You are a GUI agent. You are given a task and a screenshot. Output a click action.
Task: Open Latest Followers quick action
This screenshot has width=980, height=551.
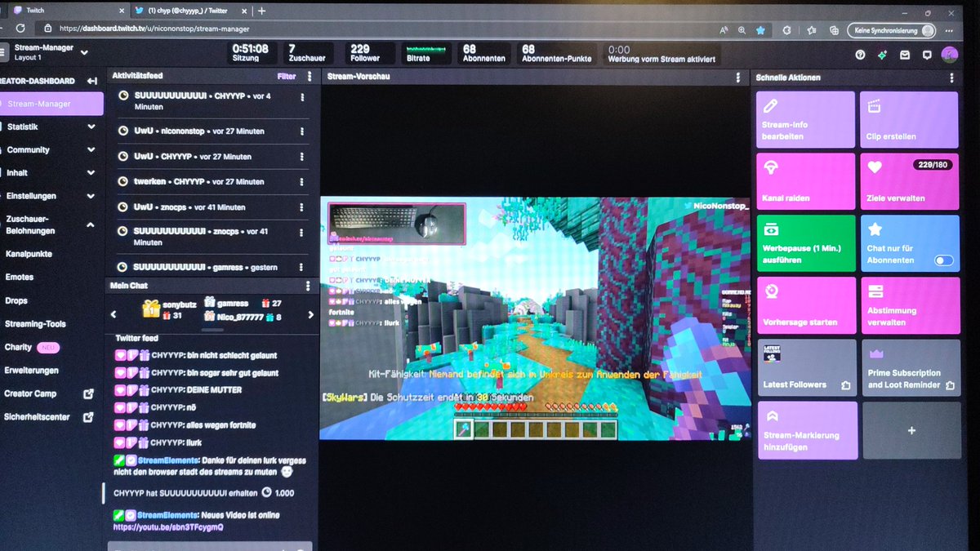[x=808, y=367]
